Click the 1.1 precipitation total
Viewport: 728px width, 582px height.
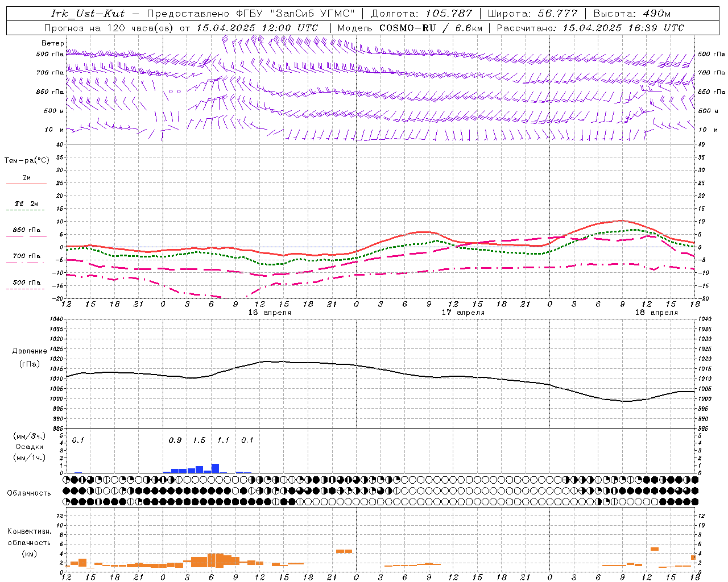[x=223, y=440]
